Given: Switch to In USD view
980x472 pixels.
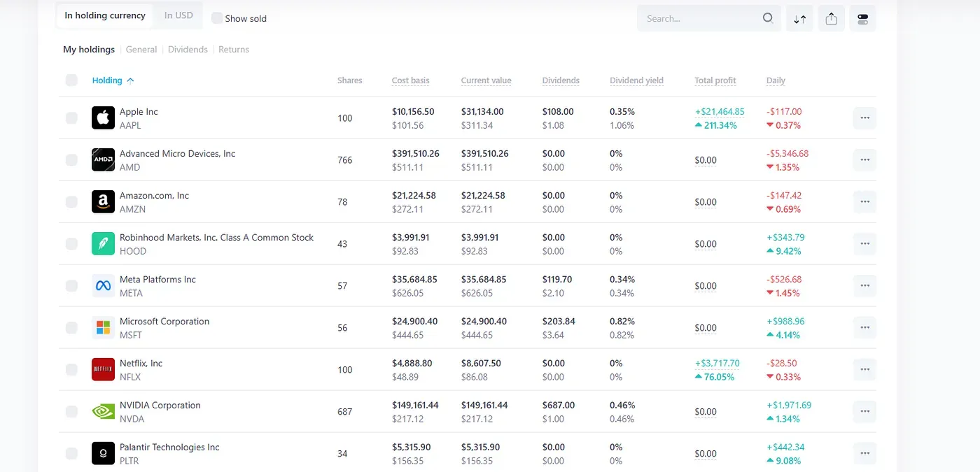Looking at the screenshot, I should point(178,15).
